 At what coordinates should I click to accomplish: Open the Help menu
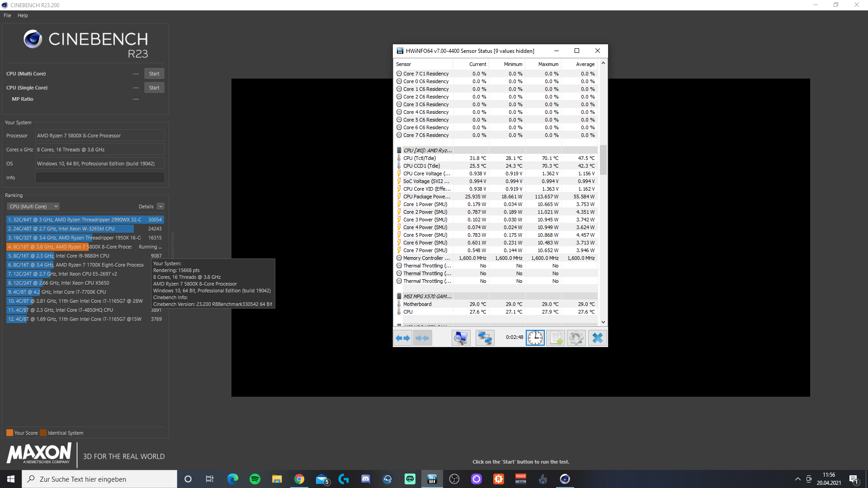(x=23, y=15)
